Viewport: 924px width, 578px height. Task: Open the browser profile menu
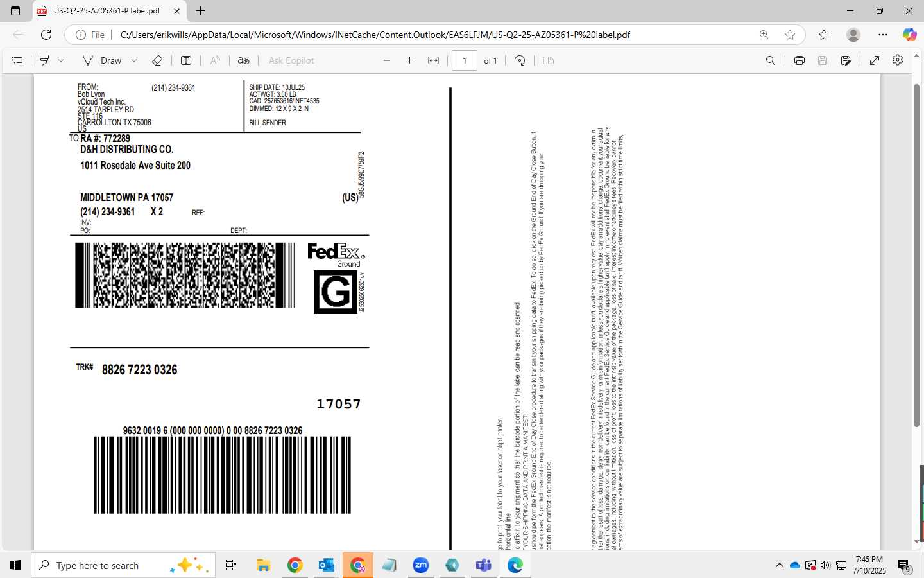[853, 35]
